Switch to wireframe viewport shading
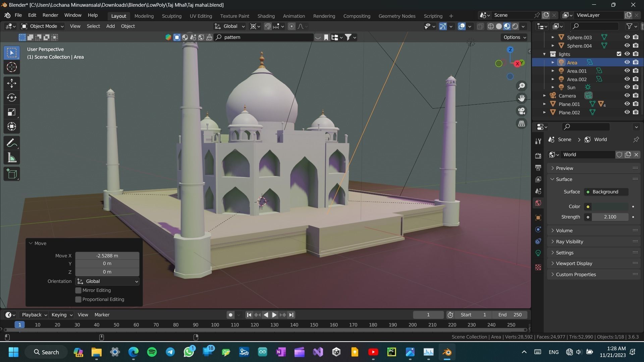Viewport: 644px width, 362px height. pyautogui.click(x=491, y=26)
